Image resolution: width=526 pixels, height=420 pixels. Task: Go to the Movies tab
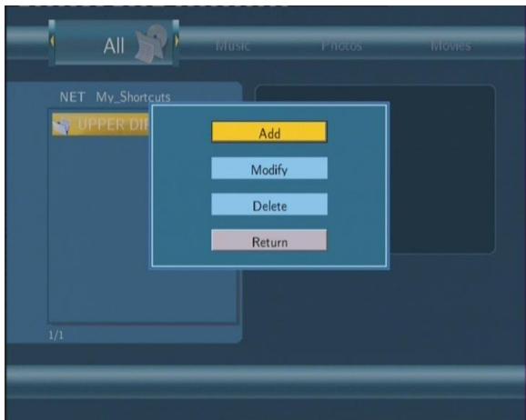coord(450,45)
